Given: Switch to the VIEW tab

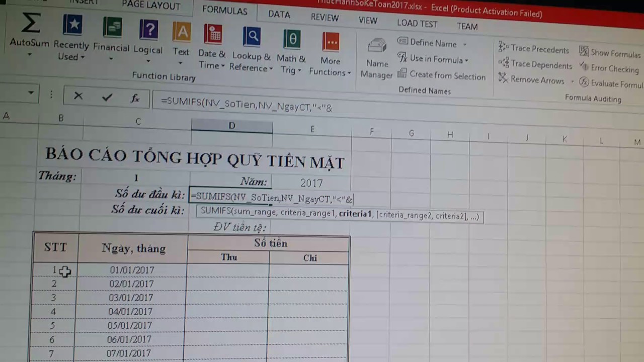Looking at the screenshot, I should (x=368, y=20).
